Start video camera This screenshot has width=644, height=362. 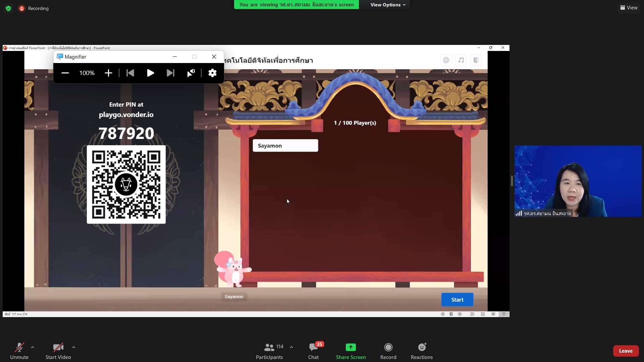(58, 351)
